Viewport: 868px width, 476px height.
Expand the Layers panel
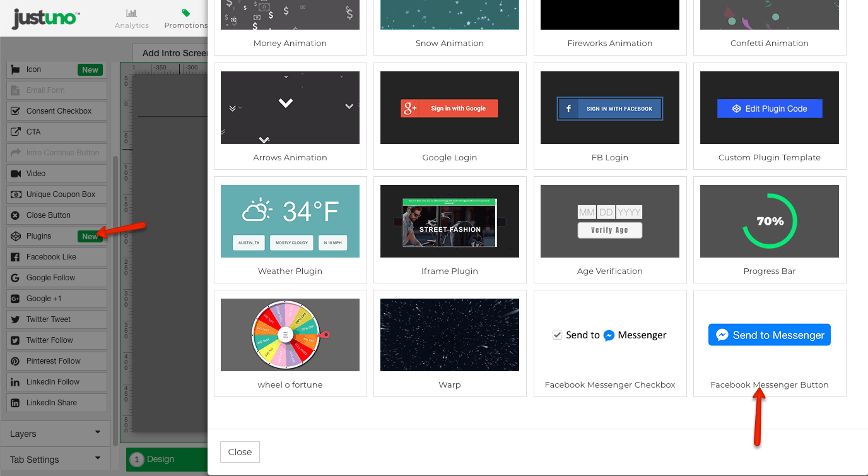click(55, 434)
